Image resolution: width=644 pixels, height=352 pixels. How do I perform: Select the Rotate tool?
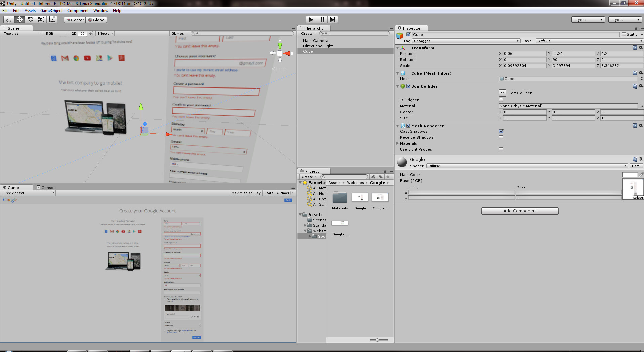point(30,19)
